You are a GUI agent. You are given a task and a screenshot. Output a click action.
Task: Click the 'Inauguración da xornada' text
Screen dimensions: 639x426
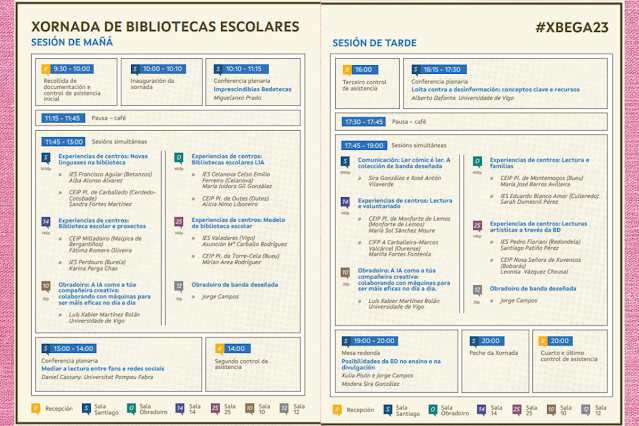[152, 84]
